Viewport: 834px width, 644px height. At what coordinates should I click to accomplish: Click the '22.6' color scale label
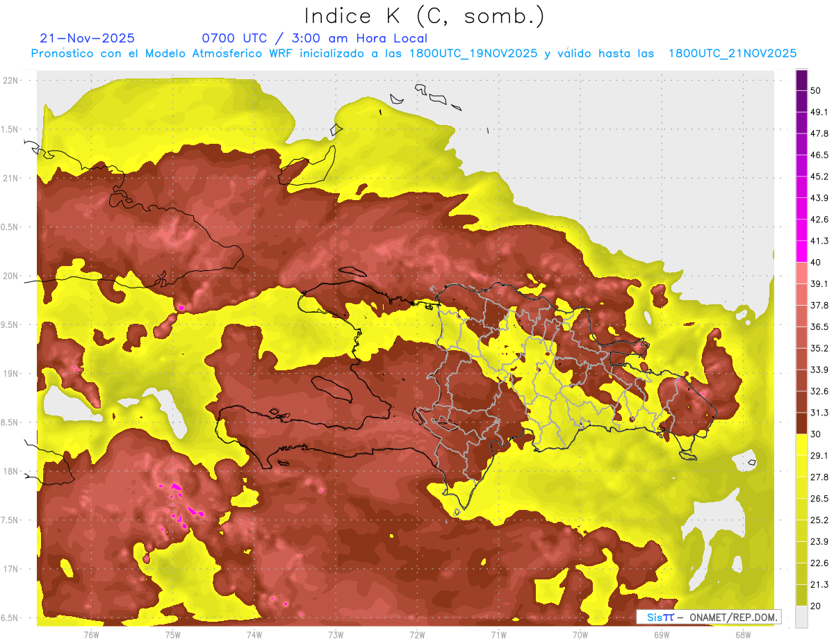coord(819,563)
